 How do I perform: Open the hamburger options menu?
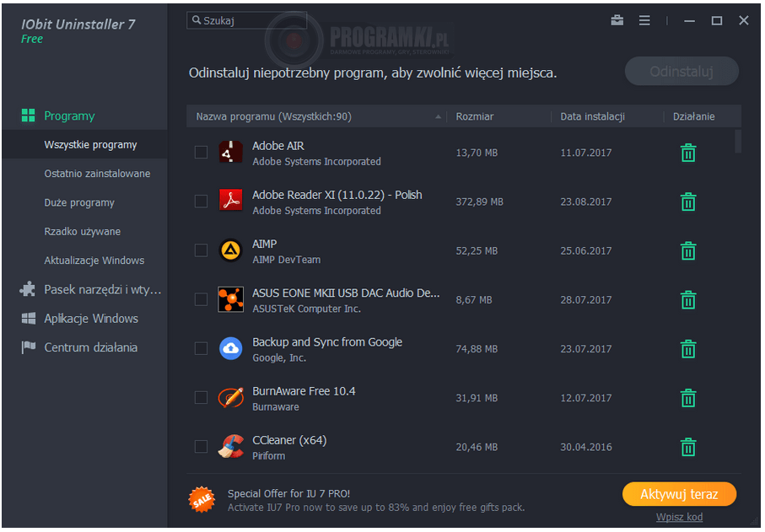(644, 20)
